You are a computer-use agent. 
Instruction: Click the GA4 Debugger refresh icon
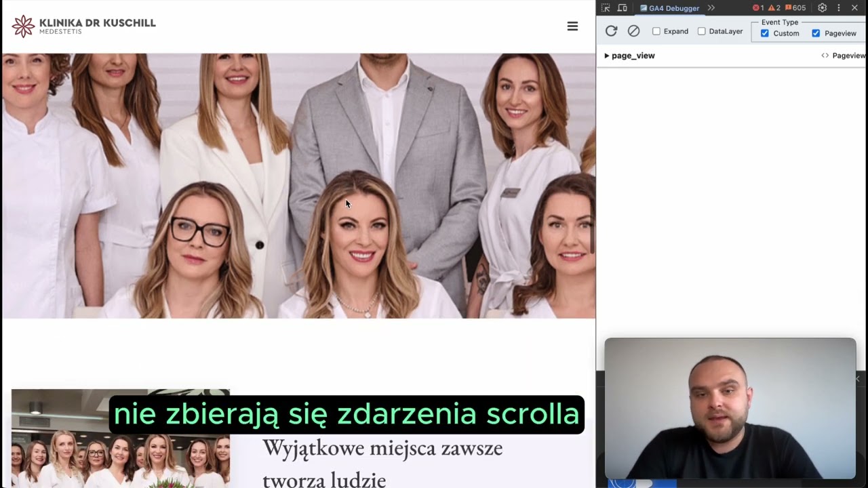(x=611, y=31)
